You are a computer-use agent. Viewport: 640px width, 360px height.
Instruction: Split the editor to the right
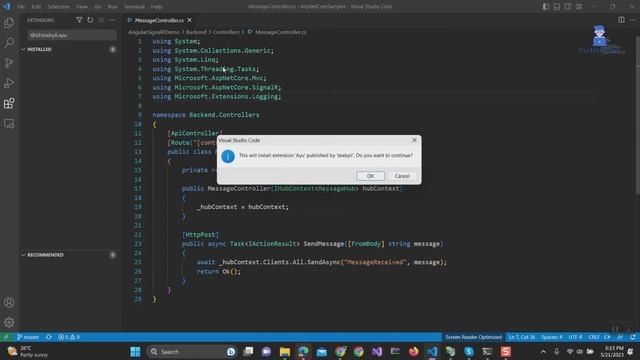[x=621, y=20]
